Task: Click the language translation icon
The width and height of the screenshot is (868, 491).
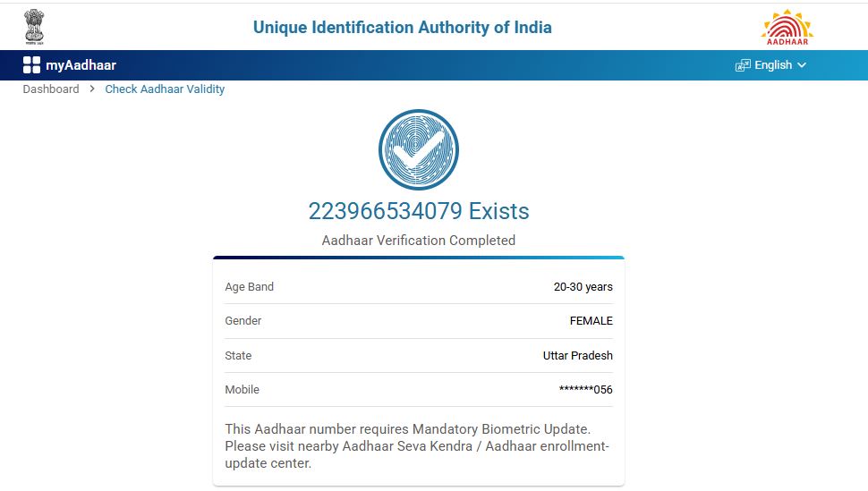Action: [x=743, y=65]
